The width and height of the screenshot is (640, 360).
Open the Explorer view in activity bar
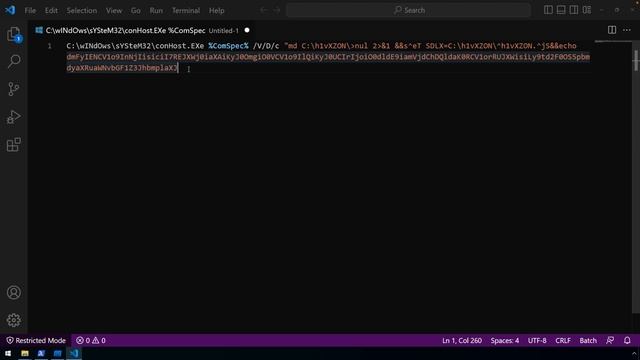[13, 34]
